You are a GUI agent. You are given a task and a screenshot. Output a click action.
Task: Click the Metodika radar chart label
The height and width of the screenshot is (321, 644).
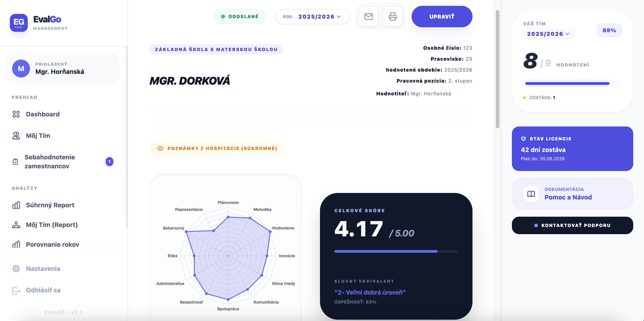(x=262, y=210)
